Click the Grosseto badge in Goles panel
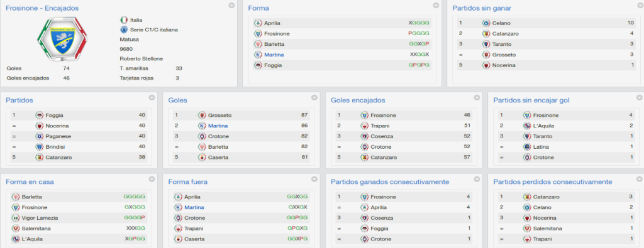The image size is (644, 248). (x=202, y=115)
